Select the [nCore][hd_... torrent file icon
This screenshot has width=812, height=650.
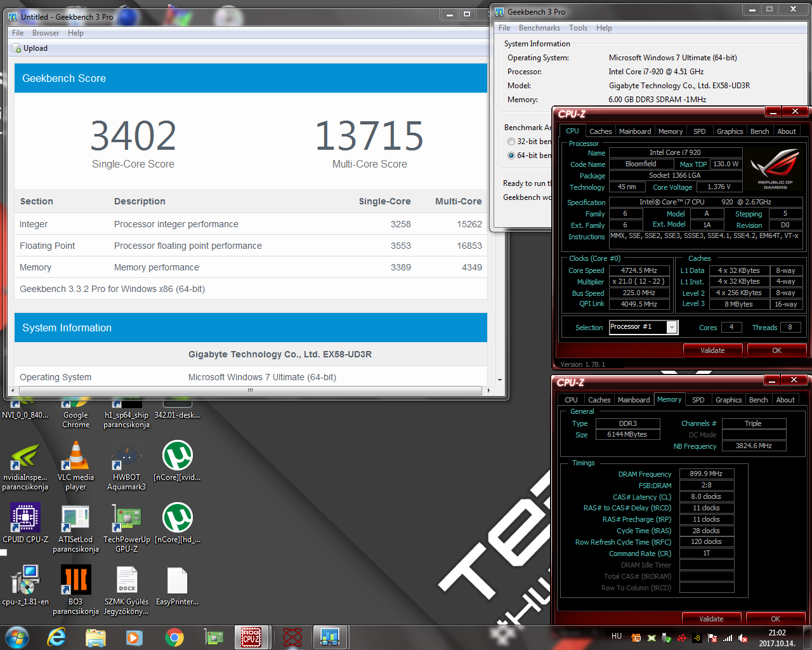point(177,524)
